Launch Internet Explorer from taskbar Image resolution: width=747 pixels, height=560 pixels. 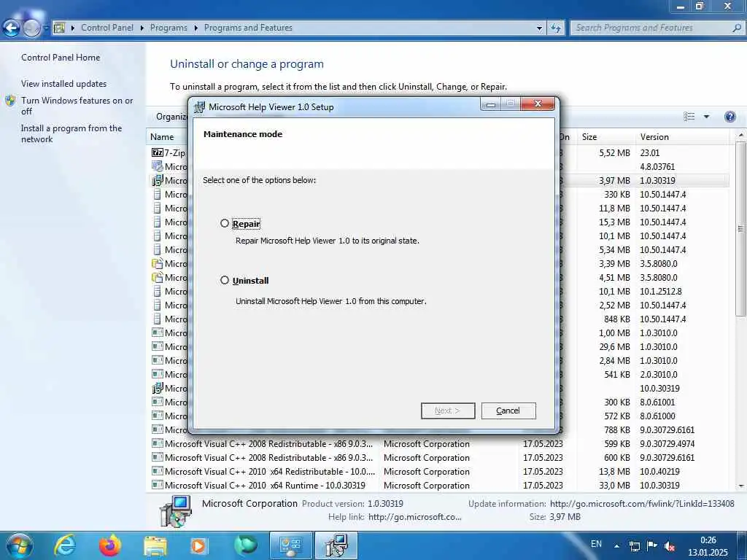coord(64,545)
